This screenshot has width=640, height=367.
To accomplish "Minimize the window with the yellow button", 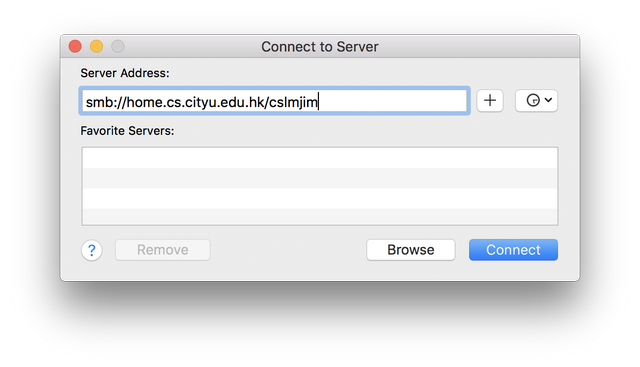I will pyautogui.click(x=96, y=46).
